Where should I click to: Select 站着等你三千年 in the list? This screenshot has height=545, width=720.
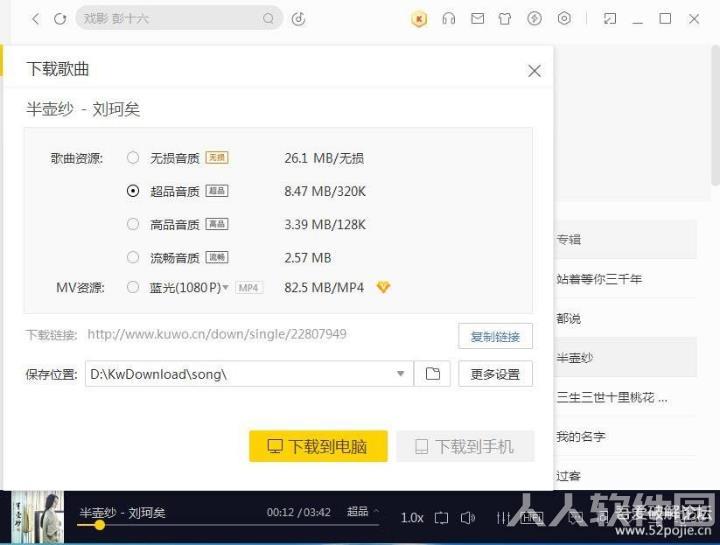click(625, 279)
